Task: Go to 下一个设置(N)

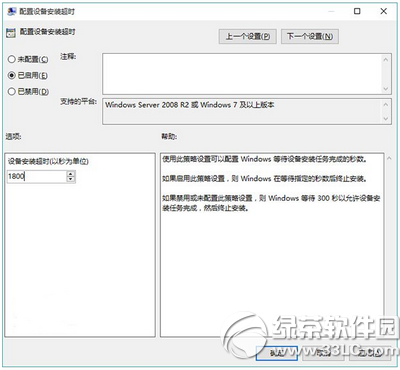Action: click(x=310, y=36)
